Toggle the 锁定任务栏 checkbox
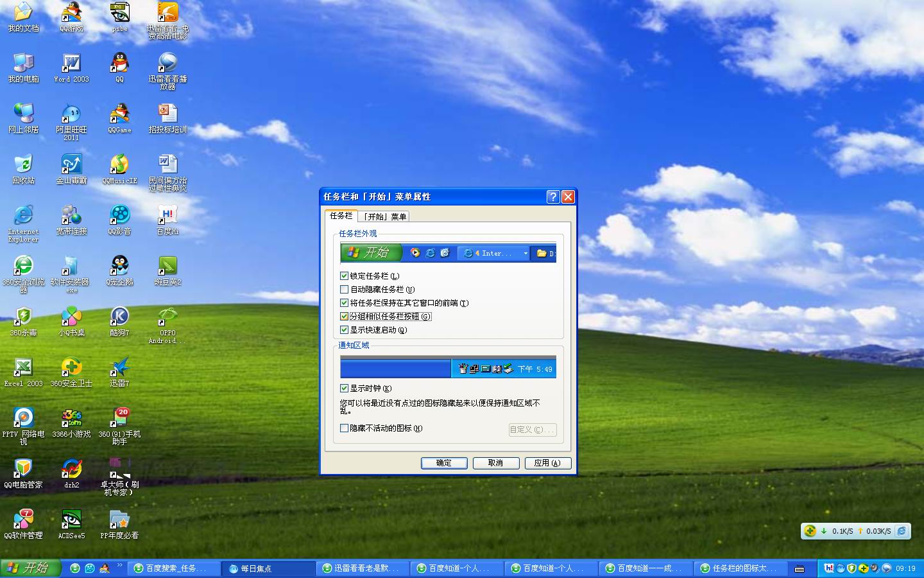Viewport: 924px width, 578px height. click(x=344, y=276)
